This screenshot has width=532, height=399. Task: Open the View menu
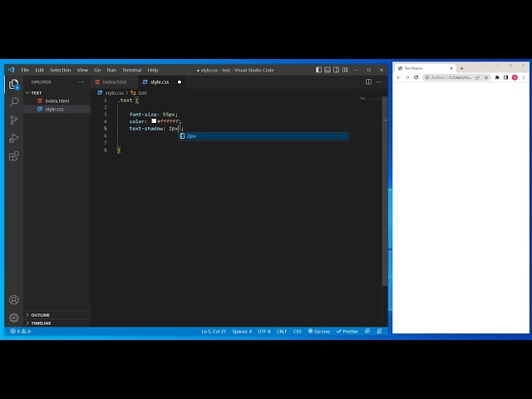pos(82,70)
